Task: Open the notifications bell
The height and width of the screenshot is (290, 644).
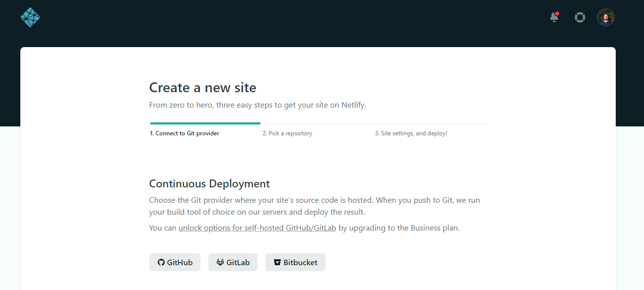Action: (x=554, y=17)
